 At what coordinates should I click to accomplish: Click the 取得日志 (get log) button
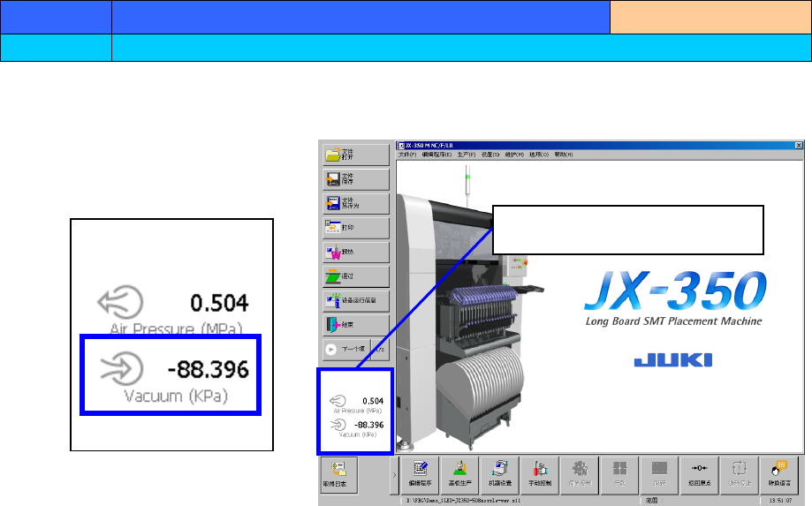(338, 474)
